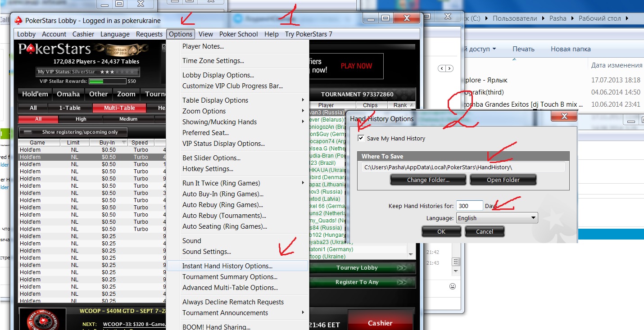Open the Account menu
This screenshot has width=644, height=330.
click(x=54, y=34)
